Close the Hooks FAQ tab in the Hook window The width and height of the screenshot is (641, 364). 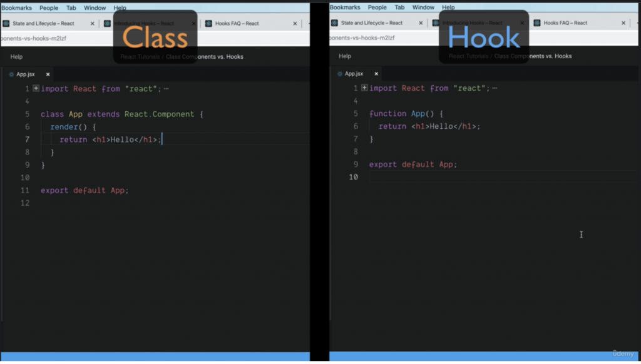623,23
